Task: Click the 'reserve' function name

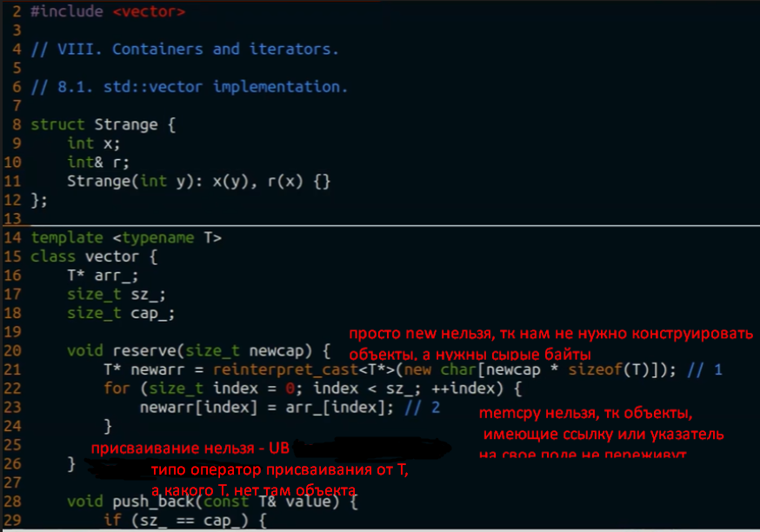Action: 139,351
